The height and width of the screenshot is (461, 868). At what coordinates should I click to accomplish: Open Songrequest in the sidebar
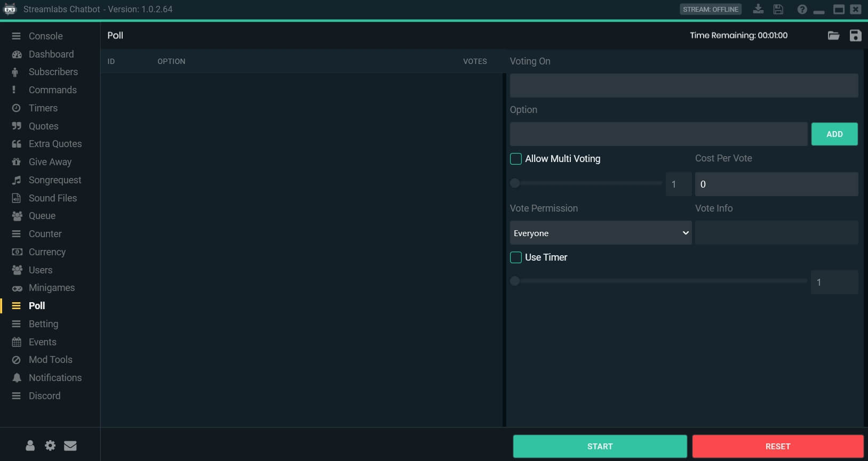[54, 180]
